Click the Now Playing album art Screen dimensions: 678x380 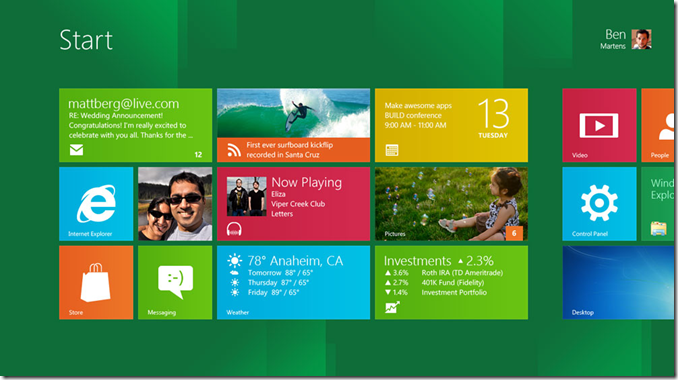[246, 196]
